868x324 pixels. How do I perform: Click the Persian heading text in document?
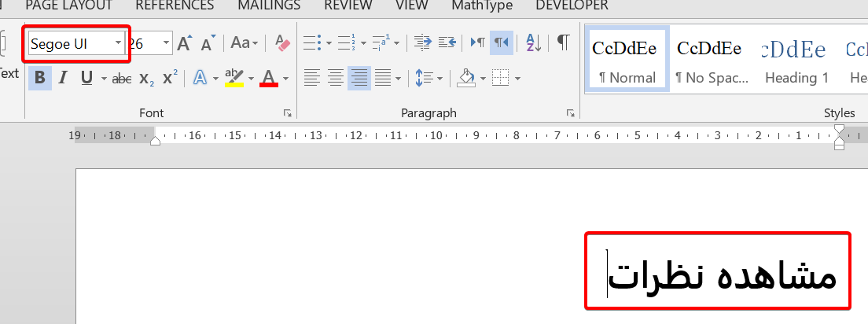[x=723, y=274]
